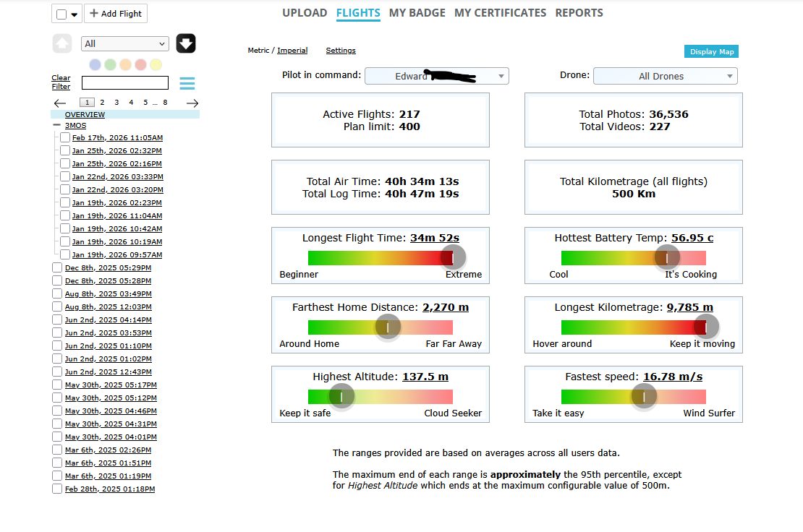Open the blue hamburger menu icon

click(x=187, y=83)
